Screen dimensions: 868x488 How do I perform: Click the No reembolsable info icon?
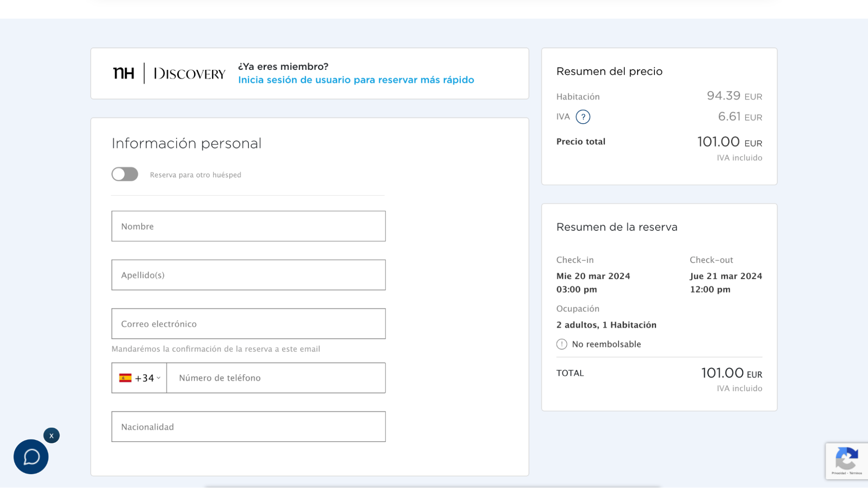click(x=561, y=344)
